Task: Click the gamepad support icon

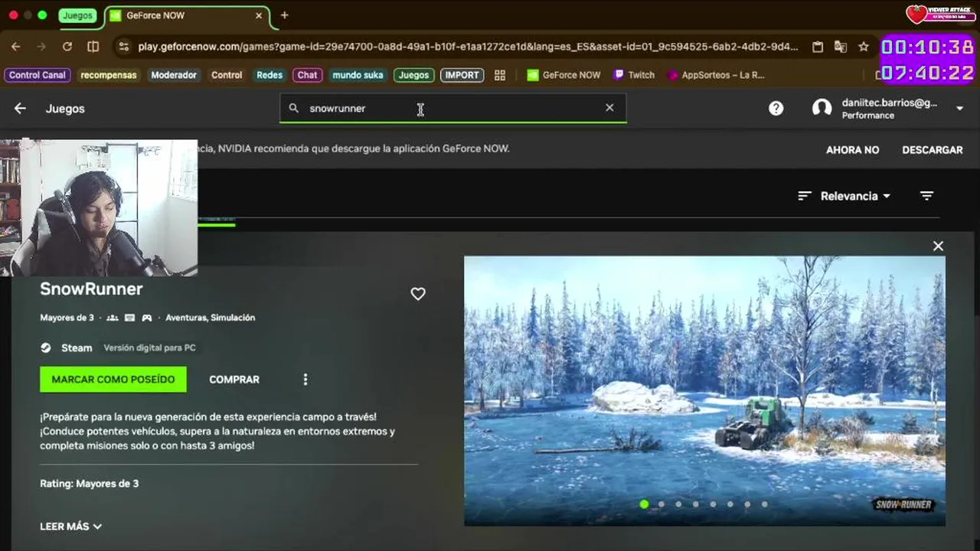Action: [x=146, y=318]
